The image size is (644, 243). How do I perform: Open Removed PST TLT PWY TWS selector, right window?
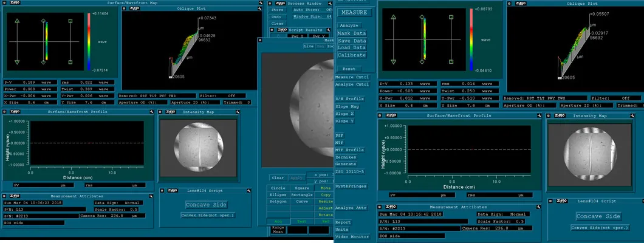click(x=544, y=98)
